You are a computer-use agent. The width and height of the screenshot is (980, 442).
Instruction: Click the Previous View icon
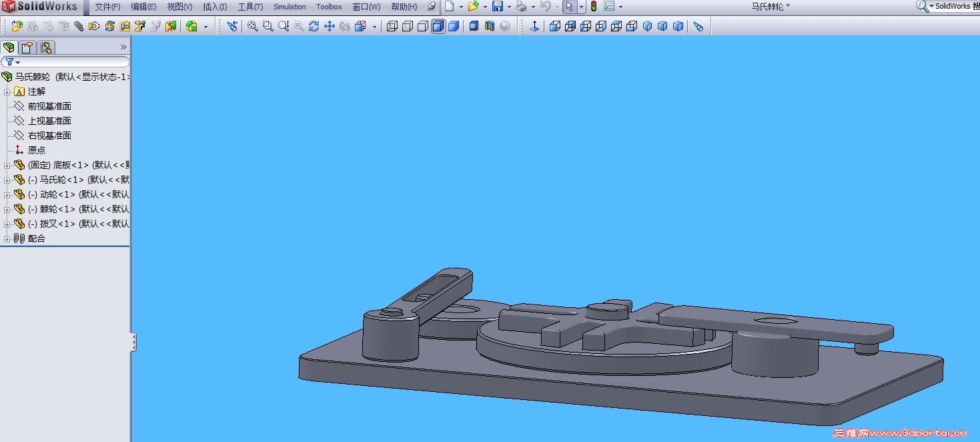[x=231, y=26]
